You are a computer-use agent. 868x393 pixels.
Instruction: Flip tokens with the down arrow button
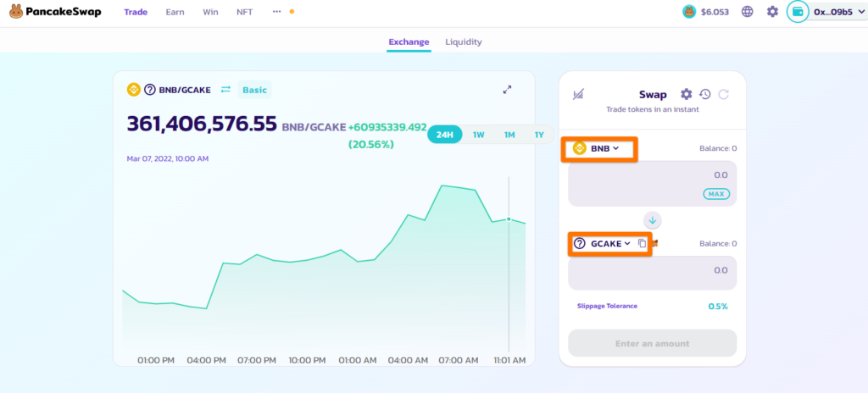652,220
